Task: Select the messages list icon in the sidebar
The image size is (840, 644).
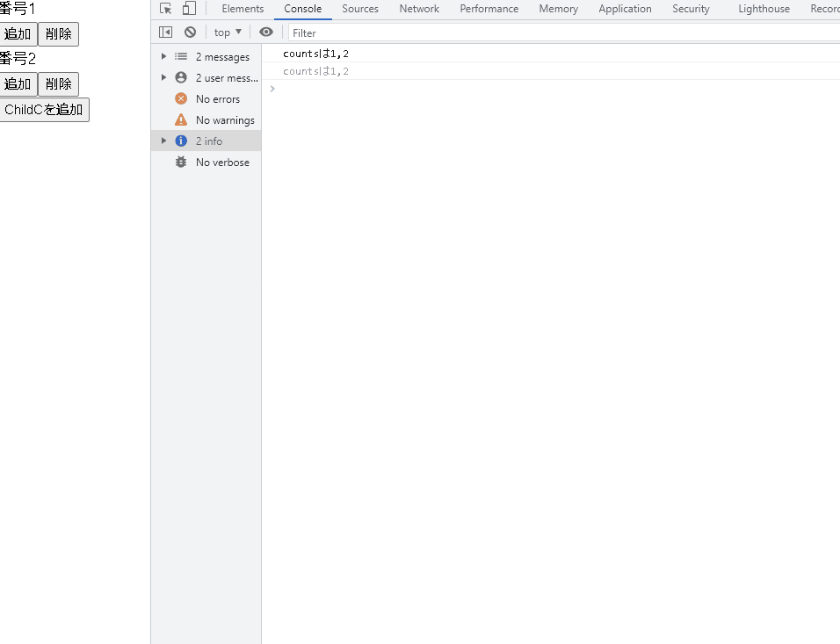Action: point(181,56)
